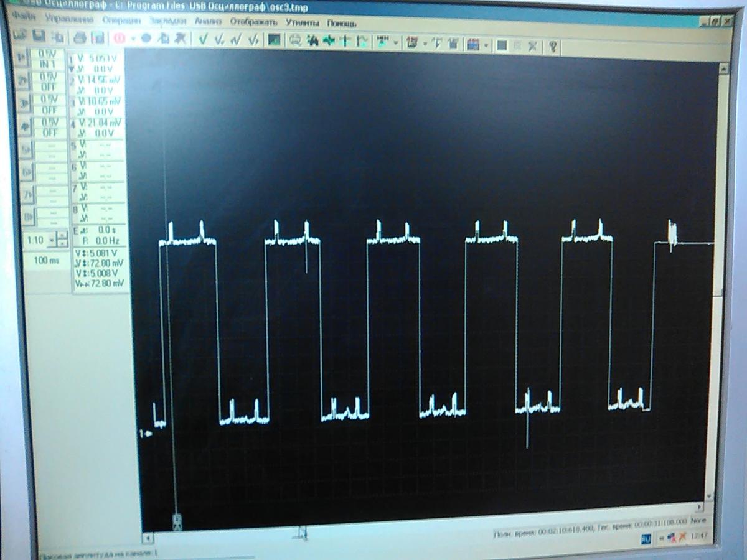Click the third green checkmark icon

click(237, 40)
